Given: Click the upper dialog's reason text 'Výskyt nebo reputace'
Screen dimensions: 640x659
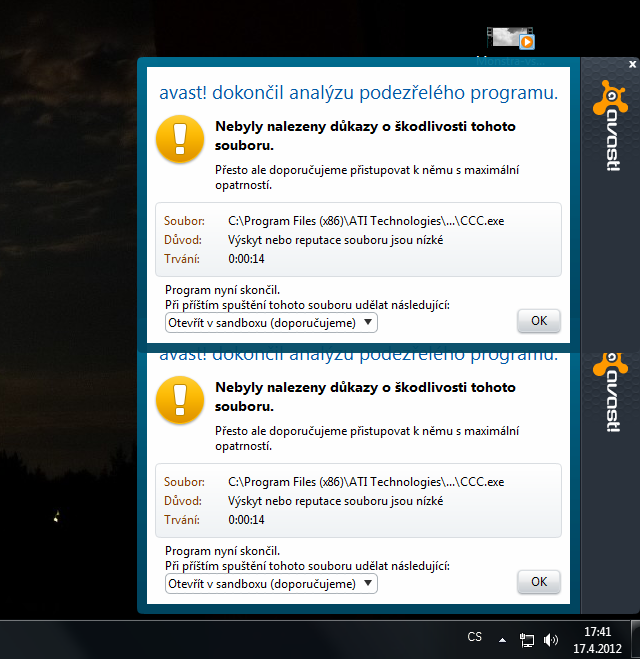Looking at the screenshot, I should [x=335, y=240].
